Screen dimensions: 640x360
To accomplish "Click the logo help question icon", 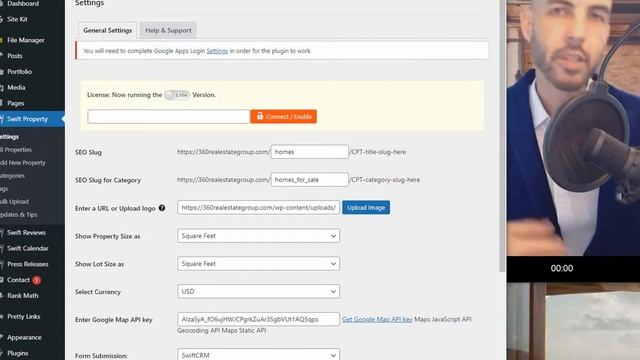I will click(x=162, y=208).
